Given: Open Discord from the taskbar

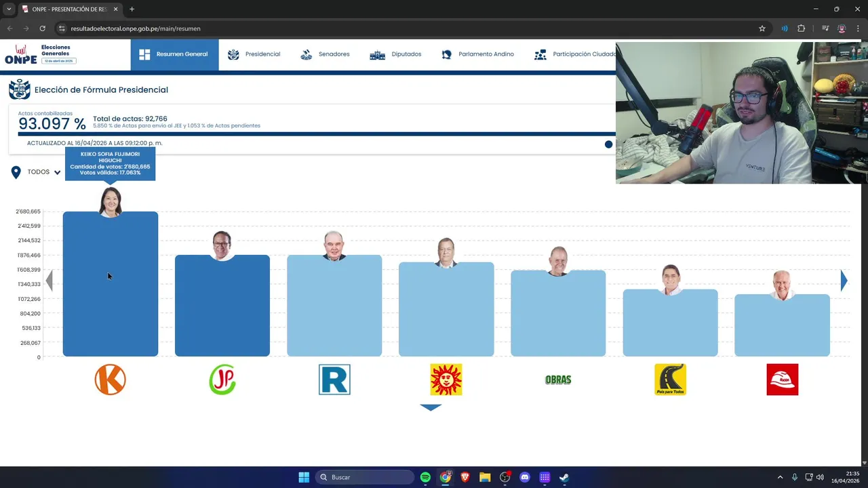Looking at the screenshot, I should tap(525, 477).
